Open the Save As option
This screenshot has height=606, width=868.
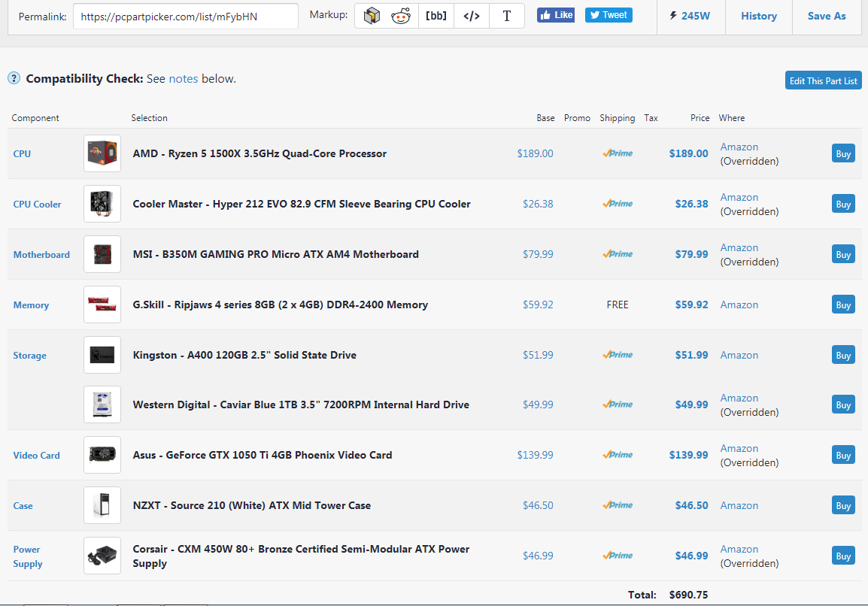click(826, 15)
